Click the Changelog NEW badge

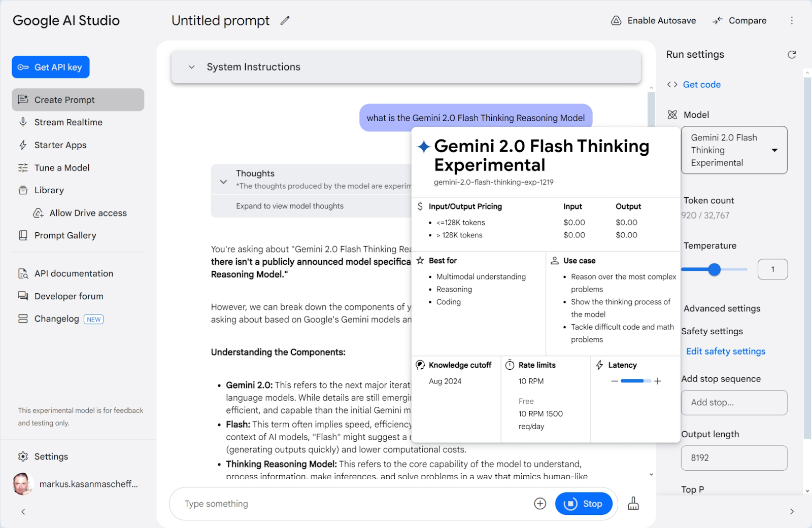94,319
